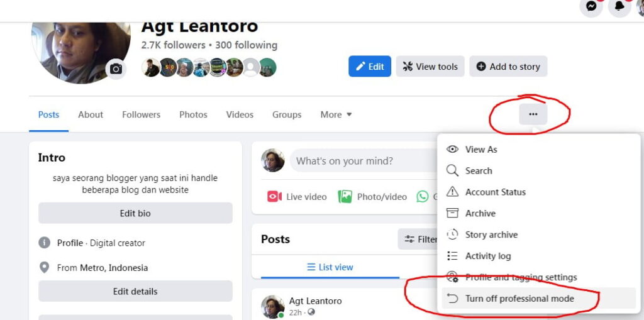The width and height of the screenshot is (644, 320).
Task: Click composer avatar beside What's on your mind
Action: [x=273, y=160]
